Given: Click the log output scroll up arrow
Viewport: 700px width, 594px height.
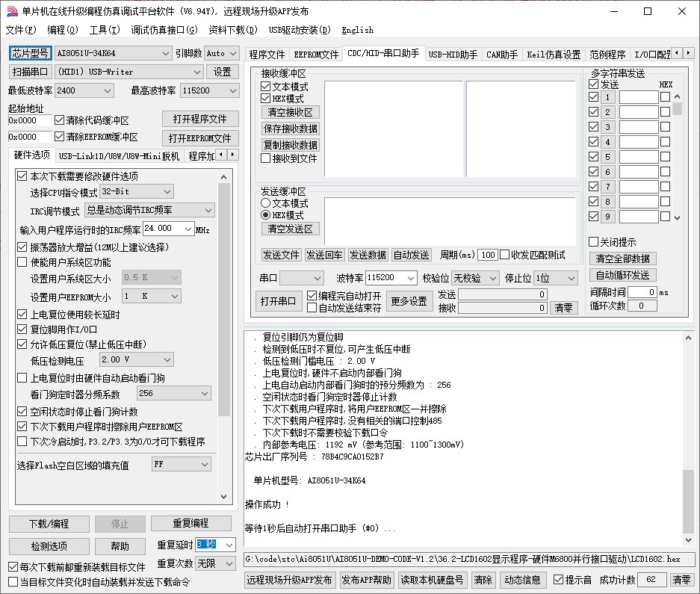Looking at the screenshot, I should point(688,338).
